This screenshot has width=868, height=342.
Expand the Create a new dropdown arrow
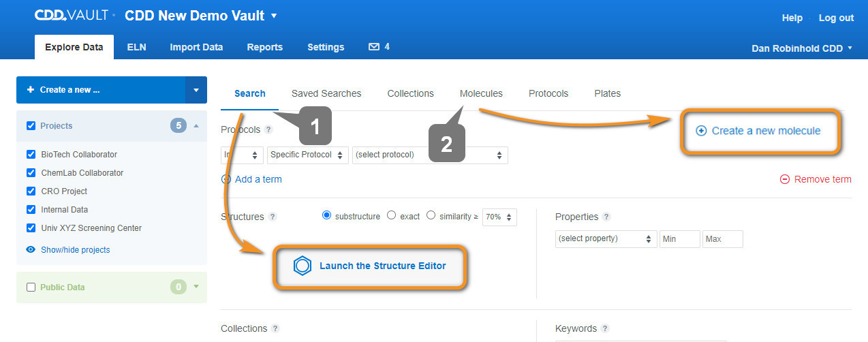pyautogui.click(x=196, y=90)
